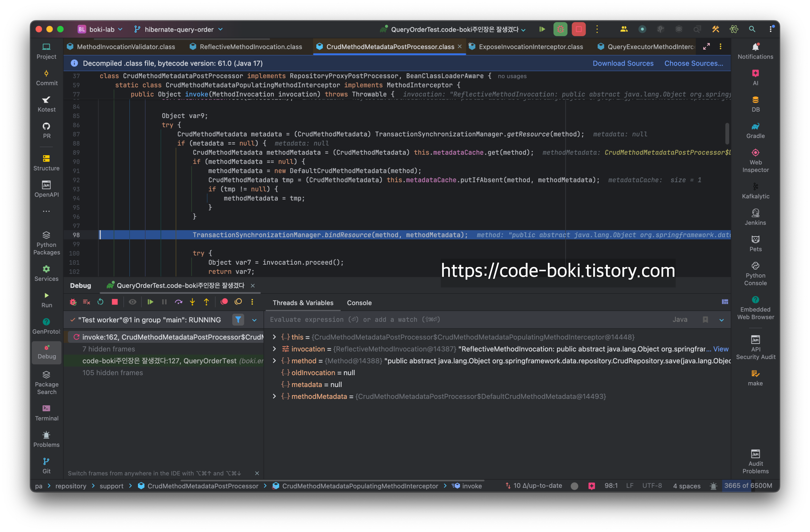Open ReflectiveMethodInvocation.class editor tab

point(251,47)
